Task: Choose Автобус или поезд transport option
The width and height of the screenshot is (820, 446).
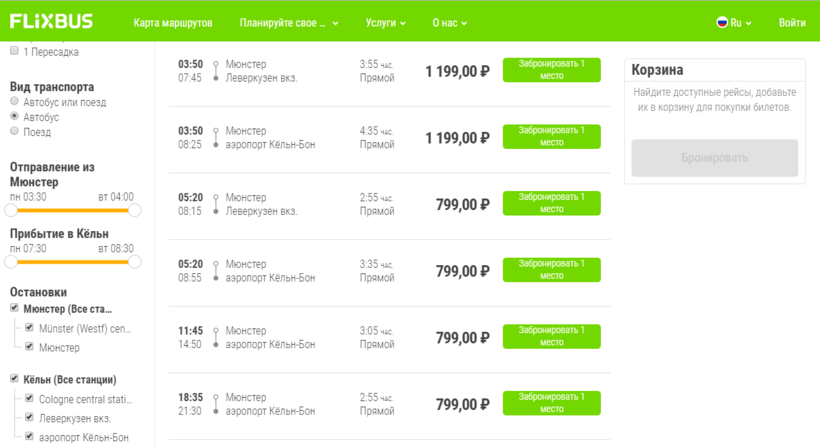Action: pyautogui.click(x=15, y=102)
